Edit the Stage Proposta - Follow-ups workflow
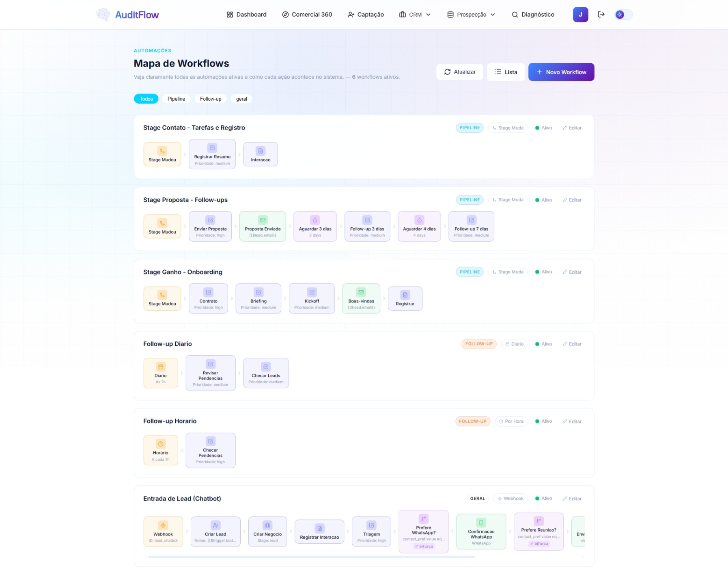728x579 pixels. (x=572, y=200)
